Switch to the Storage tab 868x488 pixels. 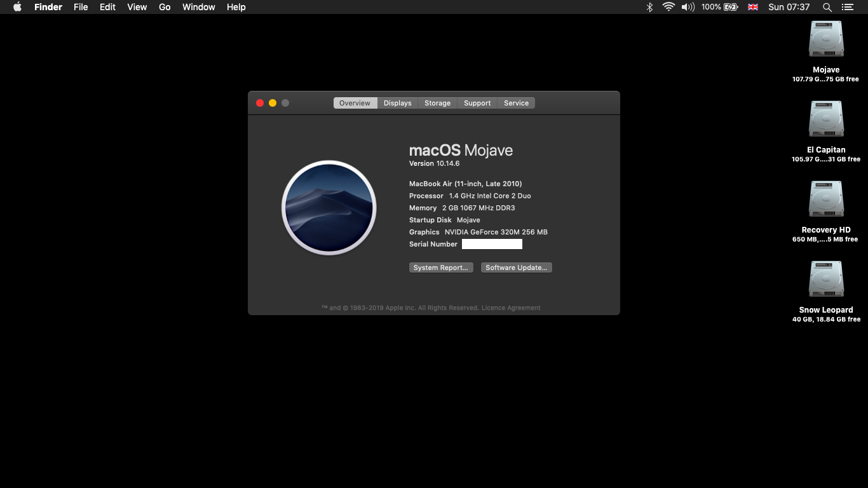coord(438,103)
